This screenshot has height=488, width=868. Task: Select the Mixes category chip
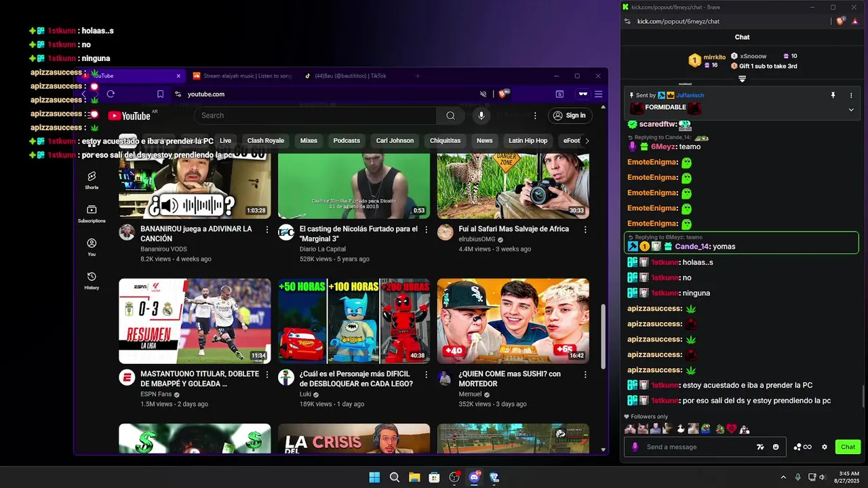click(x=309, y=140)
